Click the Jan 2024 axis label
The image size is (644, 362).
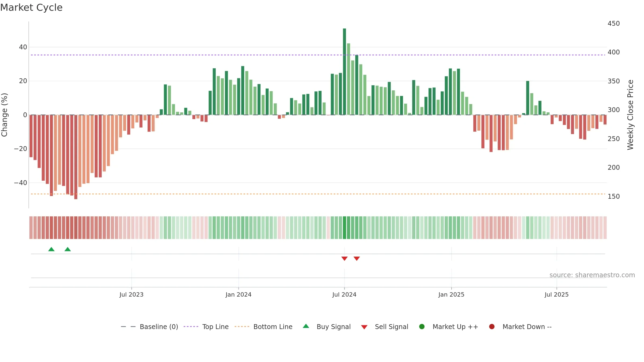click(239, 295)
